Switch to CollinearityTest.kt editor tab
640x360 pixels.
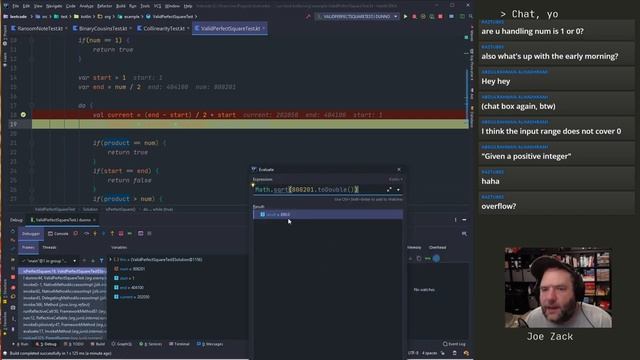pyautogui.click(x=163, y=29)
